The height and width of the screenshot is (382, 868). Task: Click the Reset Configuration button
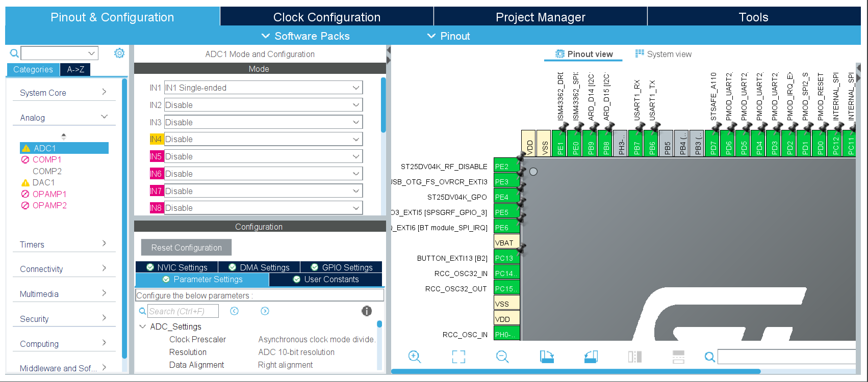coord(186,248)
